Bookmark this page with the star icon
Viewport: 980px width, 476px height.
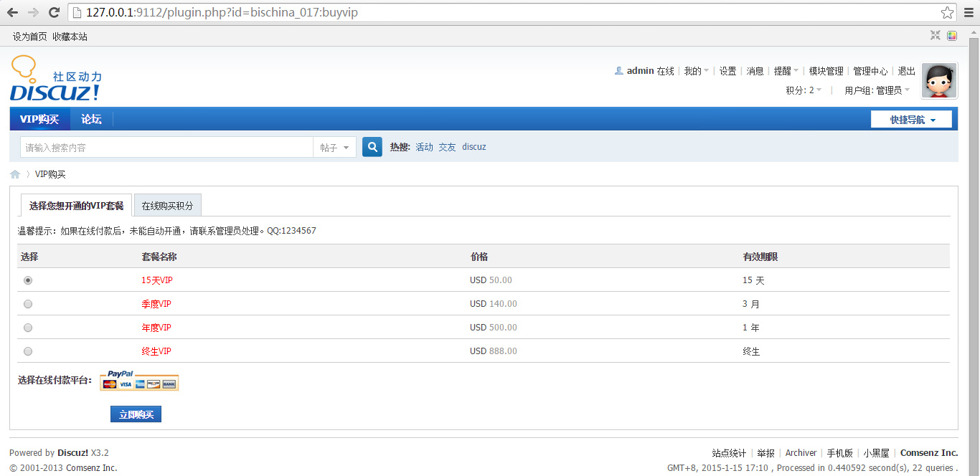click(x=948, y=12)
